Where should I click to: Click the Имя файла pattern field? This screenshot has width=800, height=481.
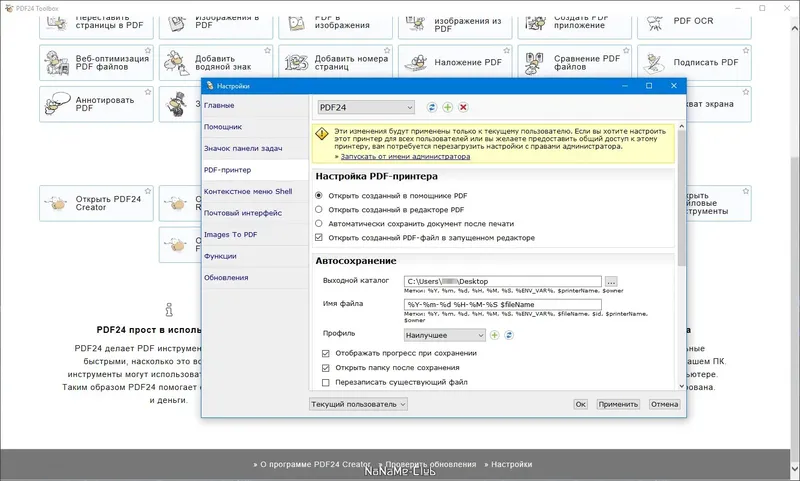point(503,305)
